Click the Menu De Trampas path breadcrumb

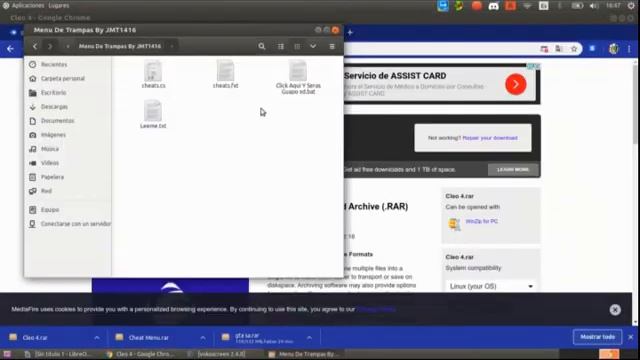pos(120,47)
